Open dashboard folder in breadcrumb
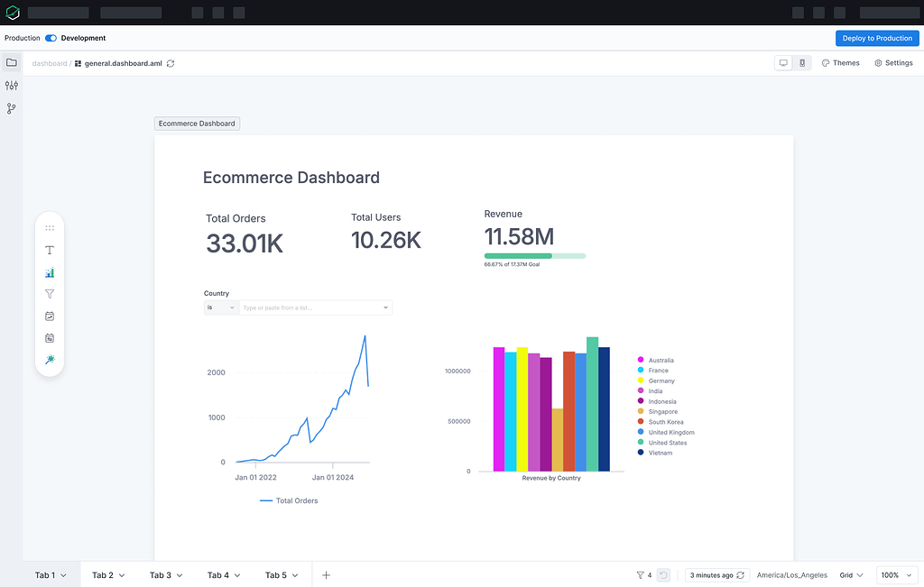924x587 pixels. click(x=49, y=63)
